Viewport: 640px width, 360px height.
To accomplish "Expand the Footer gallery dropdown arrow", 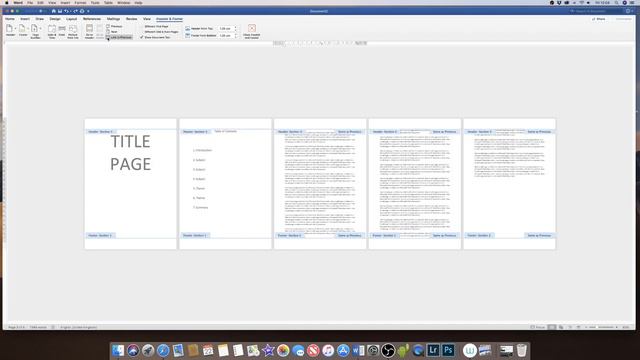I will click(x=28, y=29).
